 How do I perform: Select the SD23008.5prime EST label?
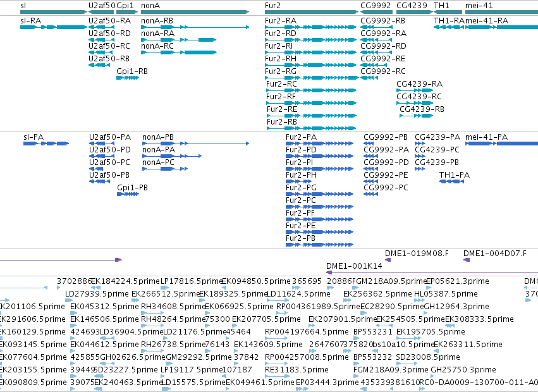click(x=428, y=357)
